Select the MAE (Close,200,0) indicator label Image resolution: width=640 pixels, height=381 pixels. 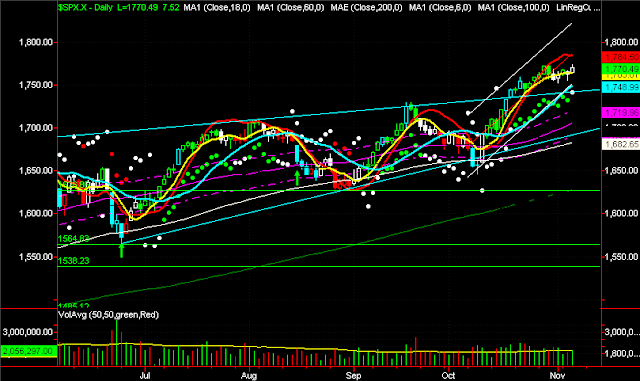click(366, 7)
